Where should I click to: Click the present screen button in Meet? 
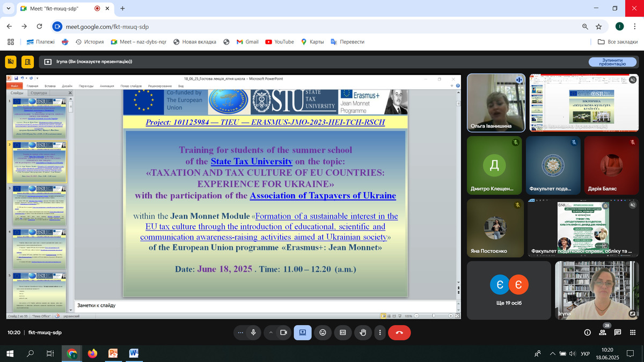302,333
